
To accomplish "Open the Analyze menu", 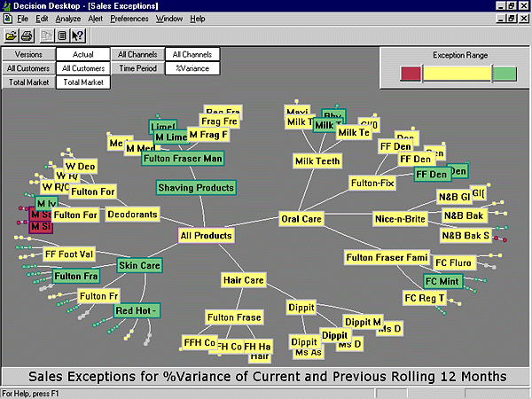I will tap(68, 19).
